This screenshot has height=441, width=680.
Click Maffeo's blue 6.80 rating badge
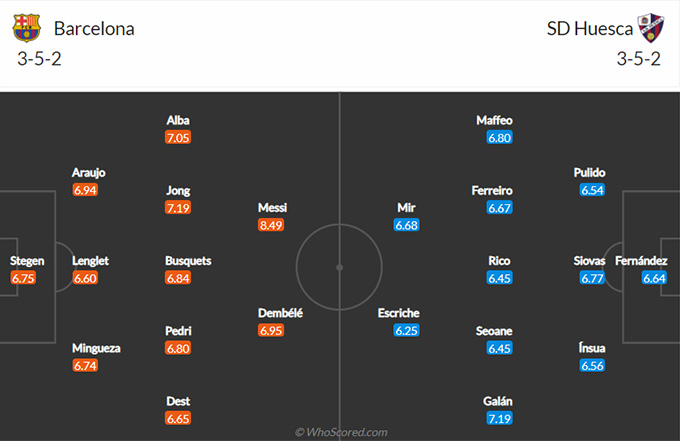click(x=500, y=137)
